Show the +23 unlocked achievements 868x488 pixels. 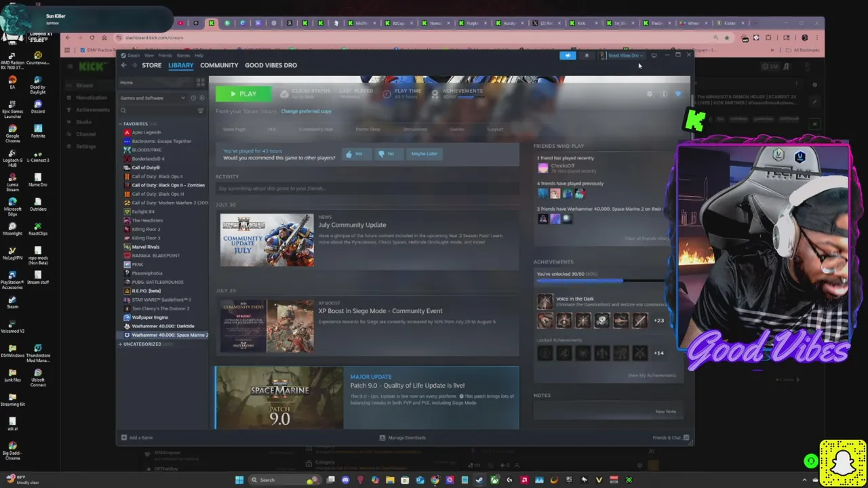coord(658,321)
